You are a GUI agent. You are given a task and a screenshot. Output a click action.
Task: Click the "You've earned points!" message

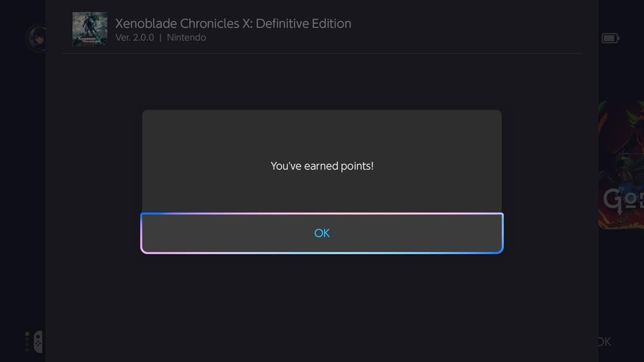coord(322,166)
